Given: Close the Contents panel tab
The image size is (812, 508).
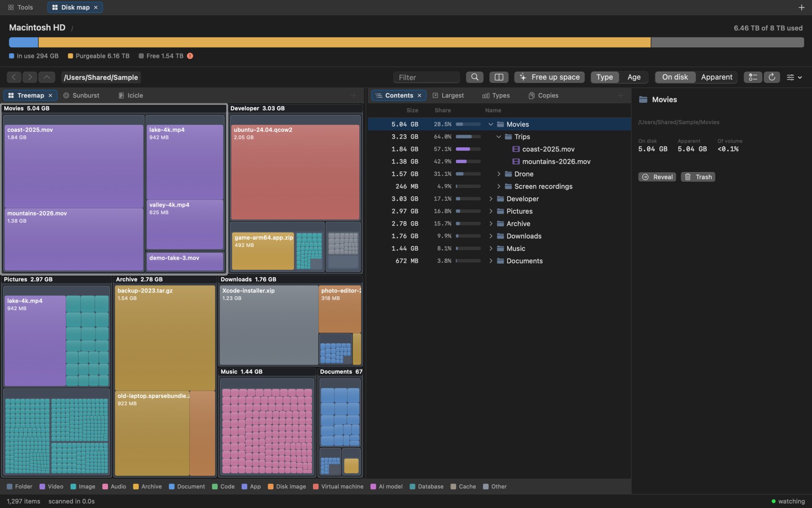Looking at the screenshot, I should click(x=420, y=95).
